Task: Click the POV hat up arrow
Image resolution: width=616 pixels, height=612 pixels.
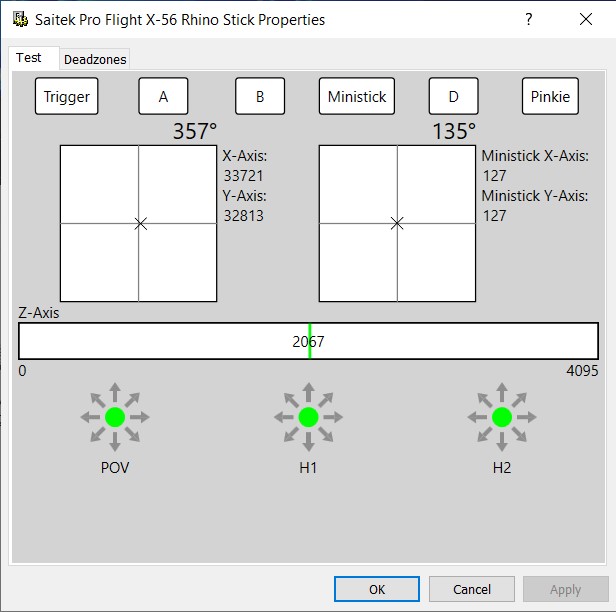Action: pos(115,392)
